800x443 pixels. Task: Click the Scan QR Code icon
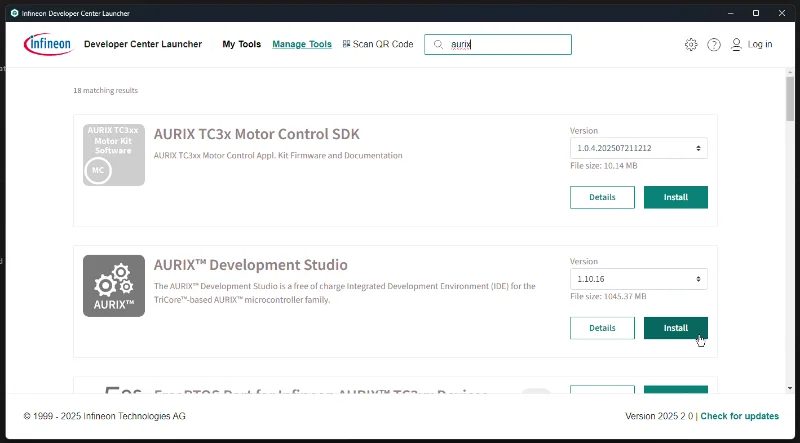[x=346, y=44]
